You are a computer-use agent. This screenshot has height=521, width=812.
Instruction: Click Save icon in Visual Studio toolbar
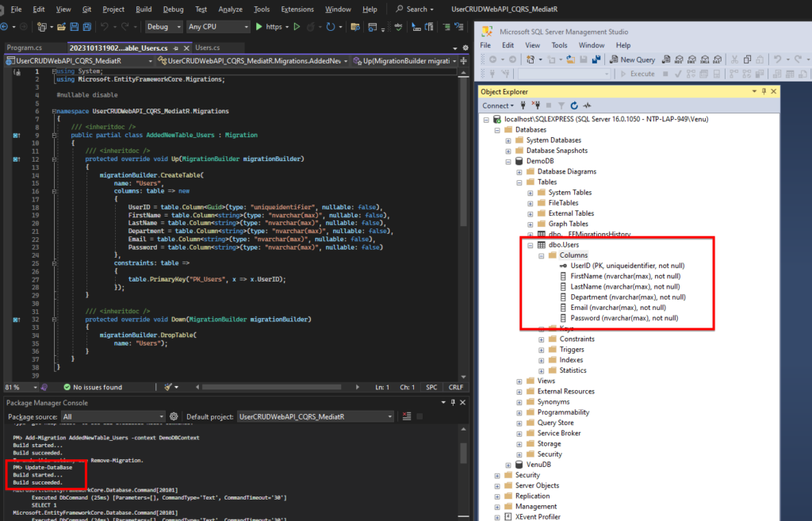pyautogui.click(x=74, y=26)
